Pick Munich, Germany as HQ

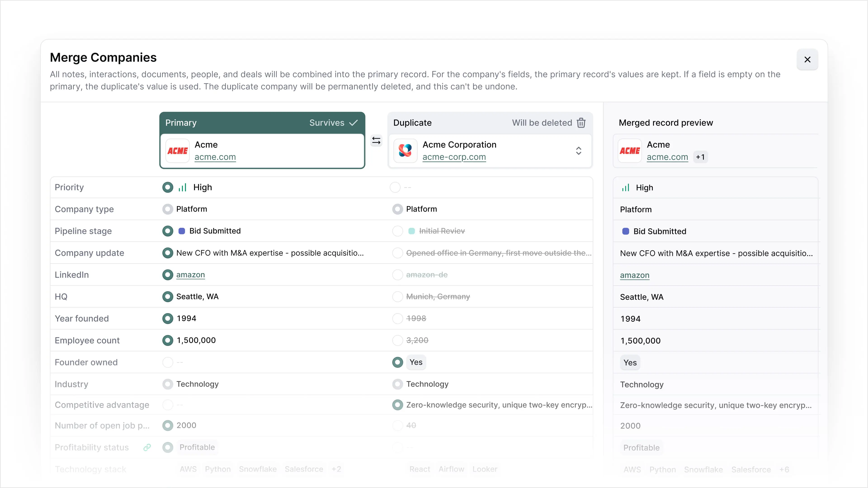point(398,297)
